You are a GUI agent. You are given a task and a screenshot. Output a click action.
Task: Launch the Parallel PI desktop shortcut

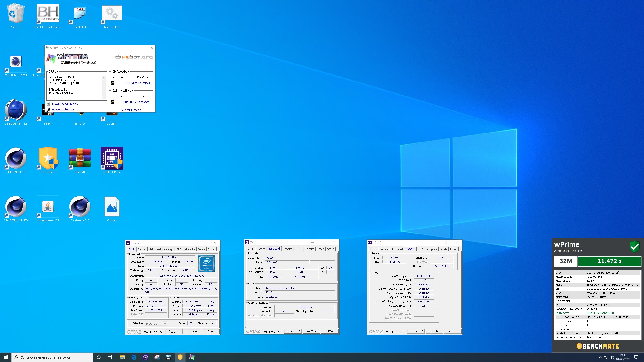pos(80,15)
